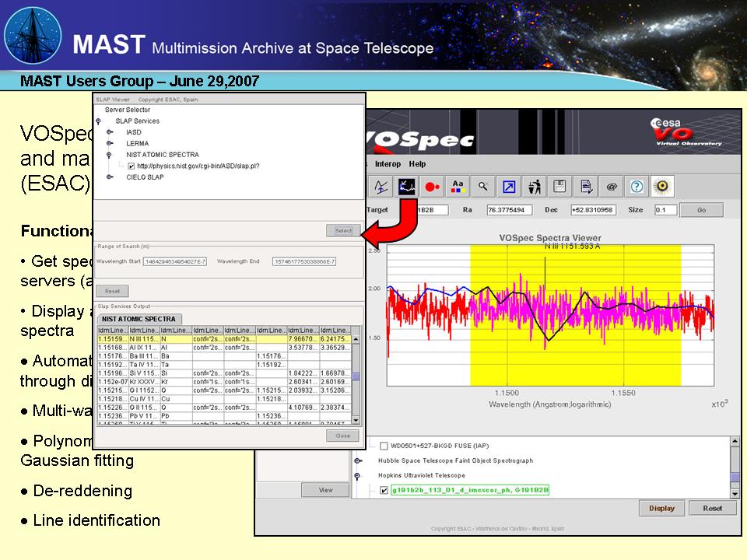Screen dimensions: 747x560
Task: Click the Display button
Action: [661, 509]
